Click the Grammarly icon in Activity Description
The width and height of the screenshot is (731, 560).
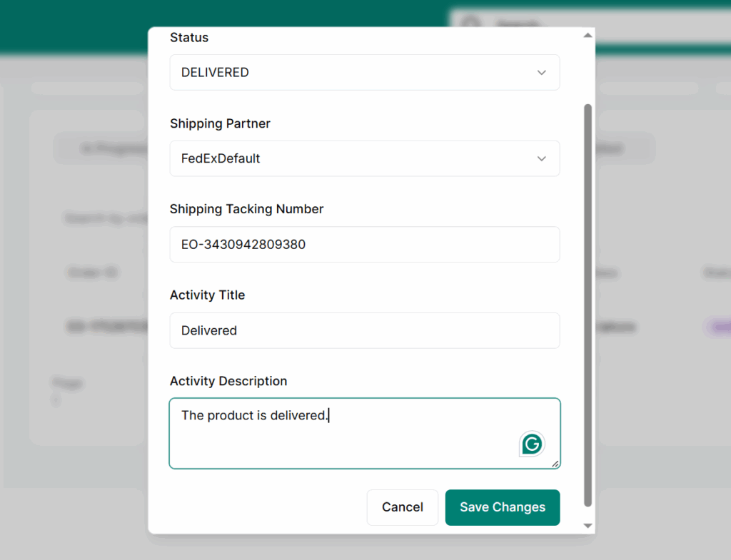(x=531, y=444)
